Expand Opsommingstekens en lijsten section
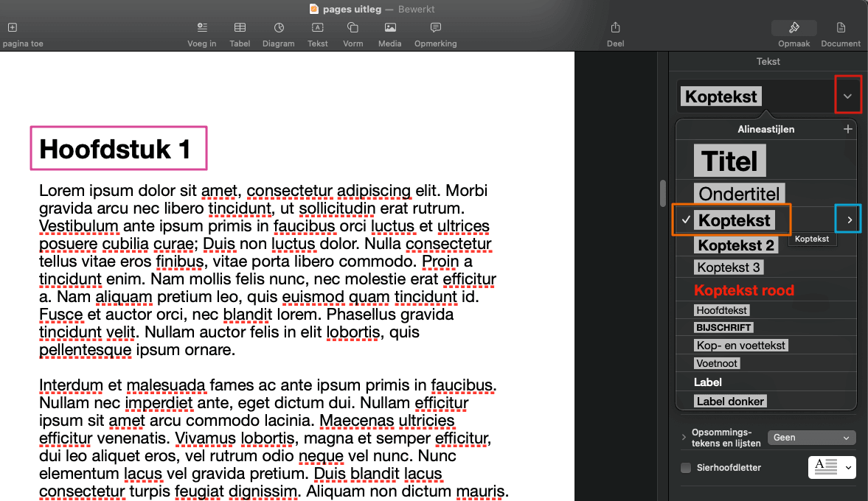The width and height of the screenshot is (868, 501). [684, 437]
